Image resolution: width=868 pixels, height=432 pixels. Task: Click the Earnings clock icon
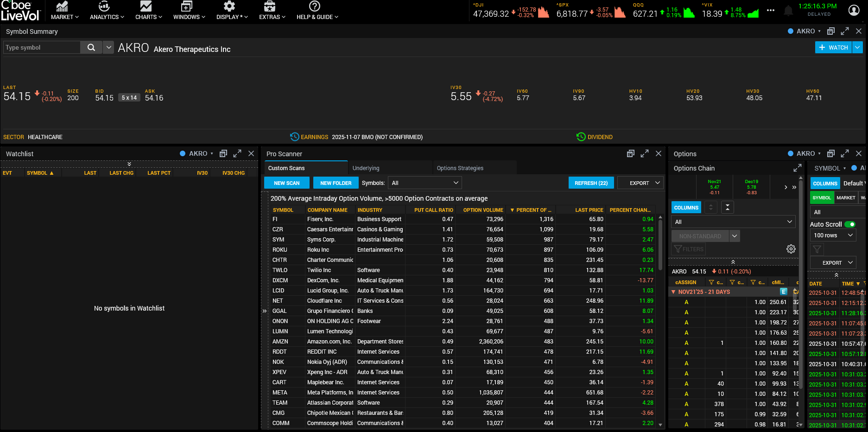pyautogui.click(x=294, y=137)
